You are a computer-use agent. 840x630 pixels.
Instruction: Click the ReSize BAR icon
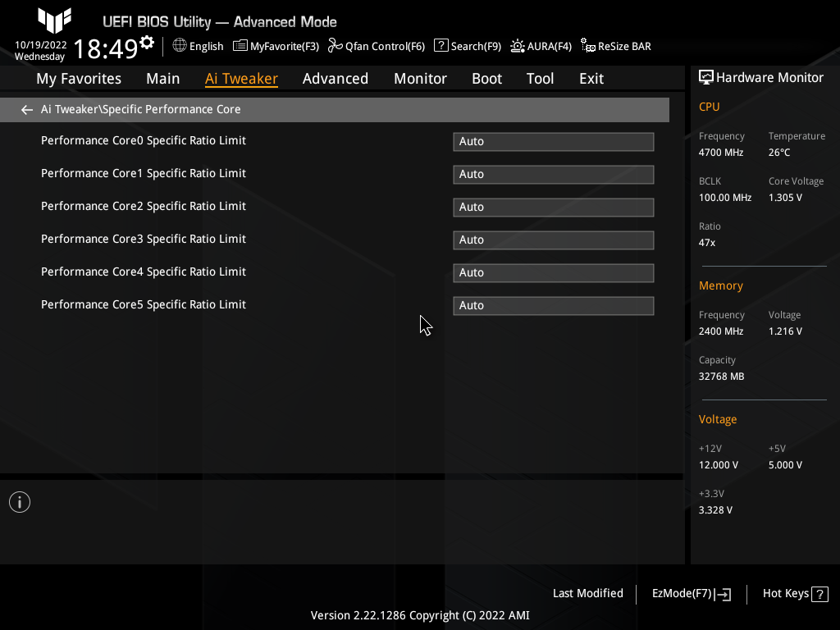click(x=615, y=46)
